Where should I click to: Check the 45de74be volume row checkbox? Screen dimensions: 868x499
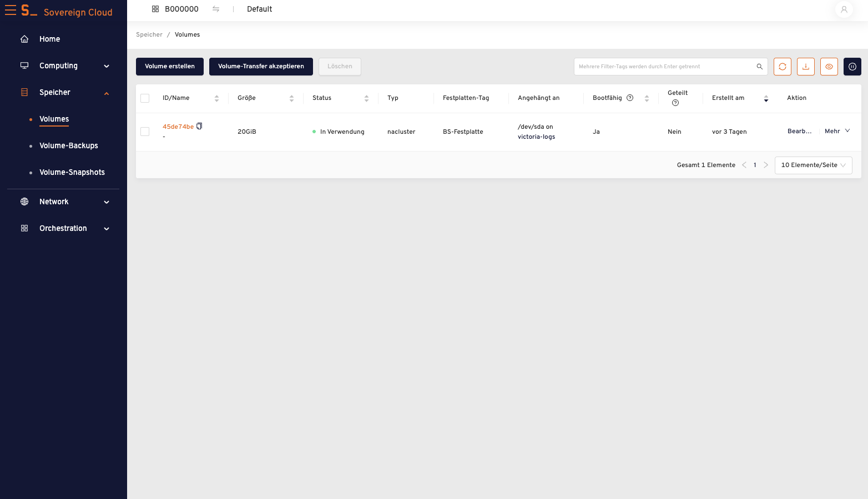point(145,132)
